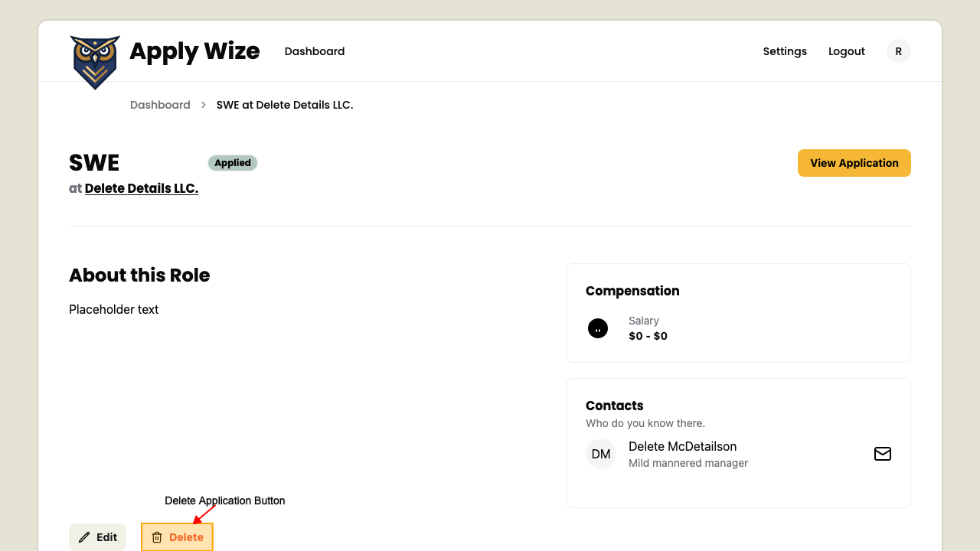
Task: Select the SWE breadcrumb item
Action: click(284, 105)
